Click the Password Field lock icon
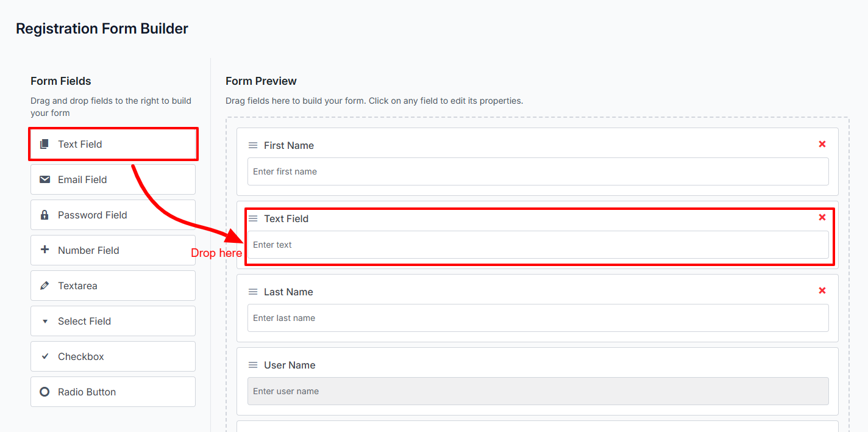This screenshot has width=868, height=432. pos(44,215)
